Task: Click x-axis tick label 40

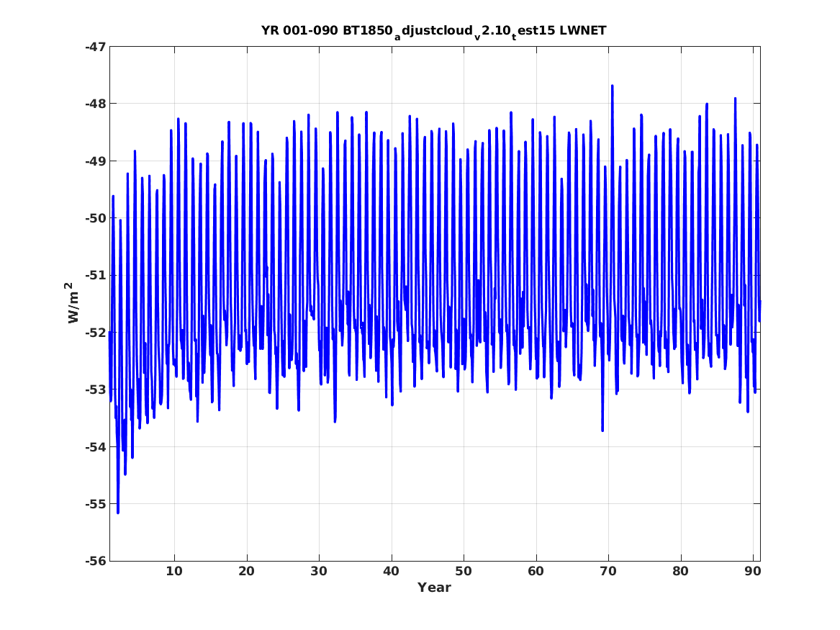Action: click(391, 571)
